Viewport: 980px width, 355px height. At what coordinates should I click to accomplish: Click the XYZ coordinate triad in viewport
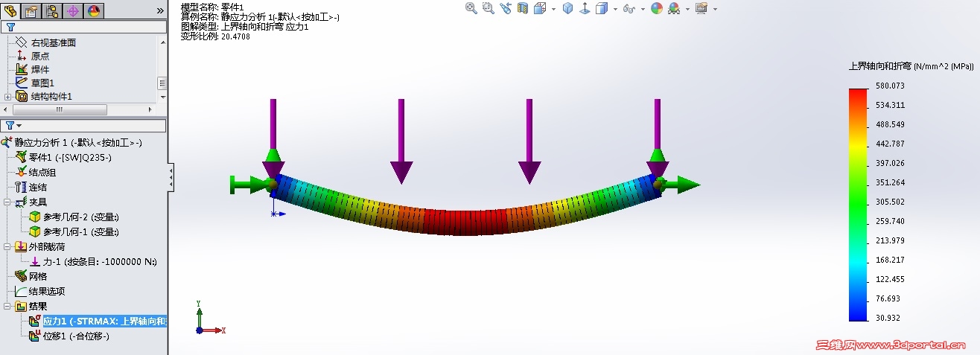pyautogui.click(x=210, y=318)
